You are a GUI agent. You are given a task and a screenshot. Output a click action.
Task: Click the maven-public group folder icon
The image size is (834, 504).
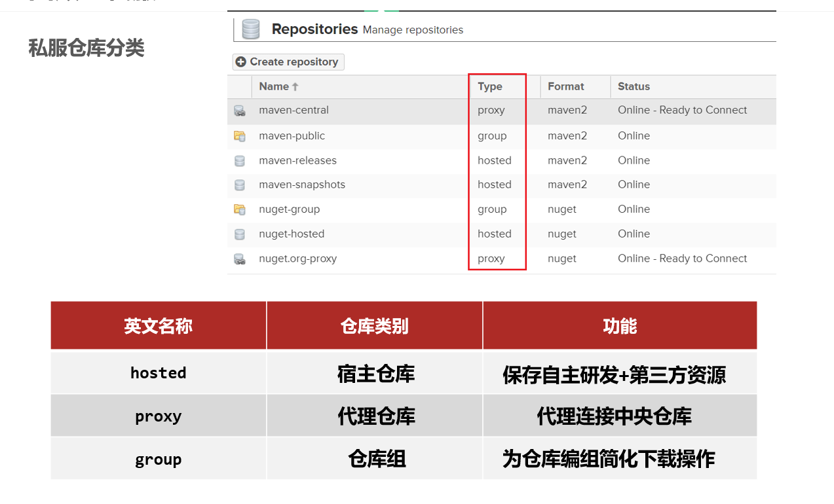click(x=240, y=136)
